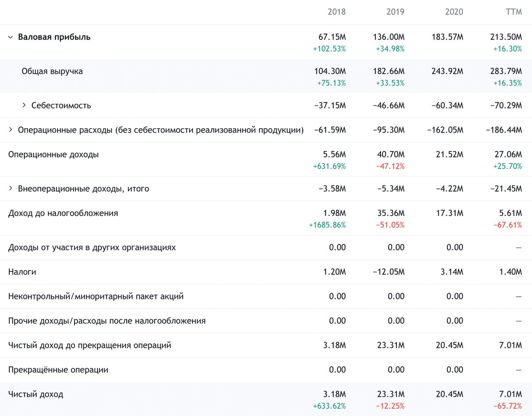Screen dimensions: 532x416
Task: Click the Прочие доходы/расходы после налогообложения label
Action: tap(107, 321)
